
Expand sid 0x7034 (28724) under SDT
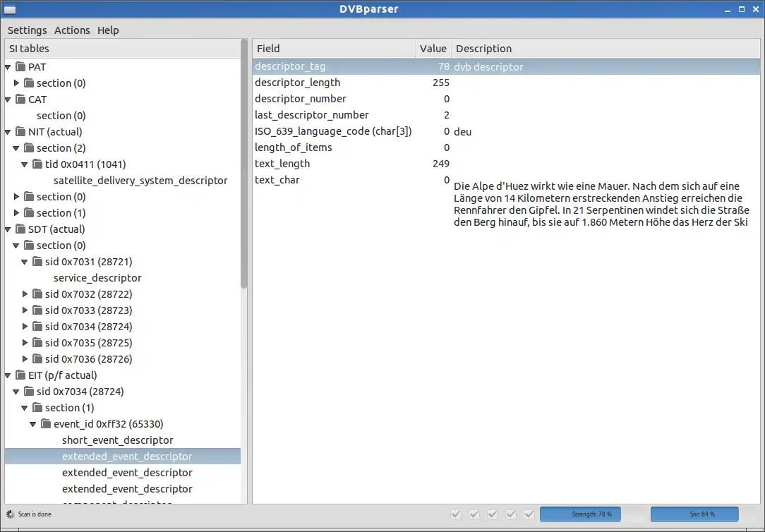pos(25,326)
